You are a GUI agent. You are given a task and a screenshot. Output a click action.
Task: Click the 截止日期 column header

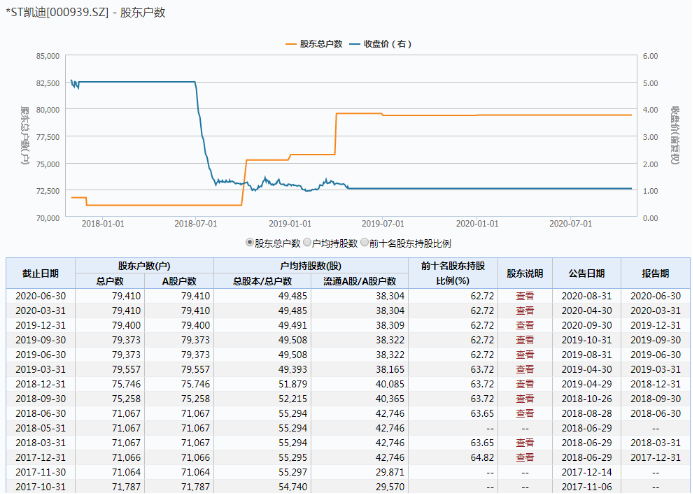pos(41,274)
